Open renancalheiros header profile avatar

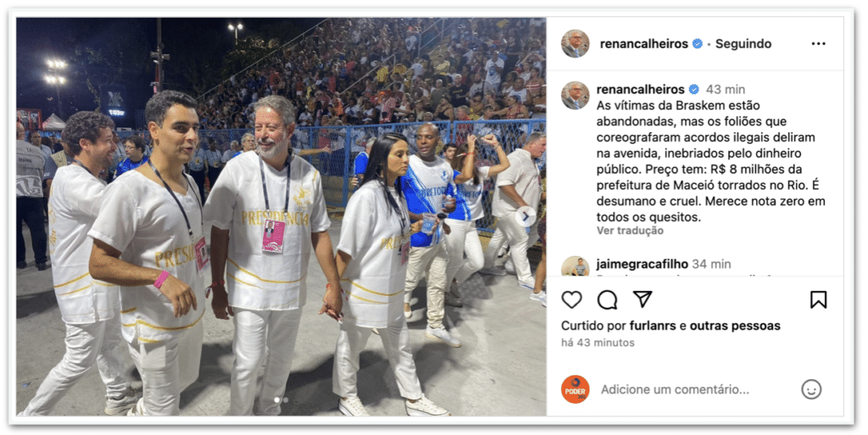click(576, 44)
